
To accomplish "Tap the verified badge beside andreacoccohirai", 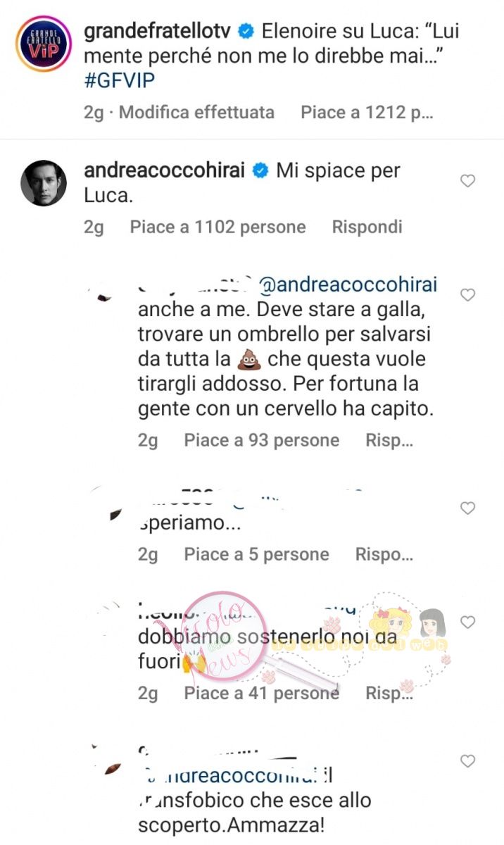I will (260, 170).
